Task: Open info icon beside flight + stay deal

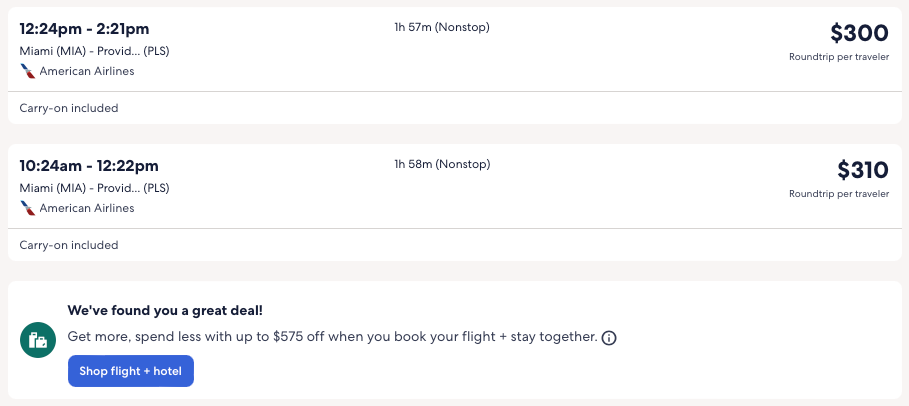Action: 609,338
